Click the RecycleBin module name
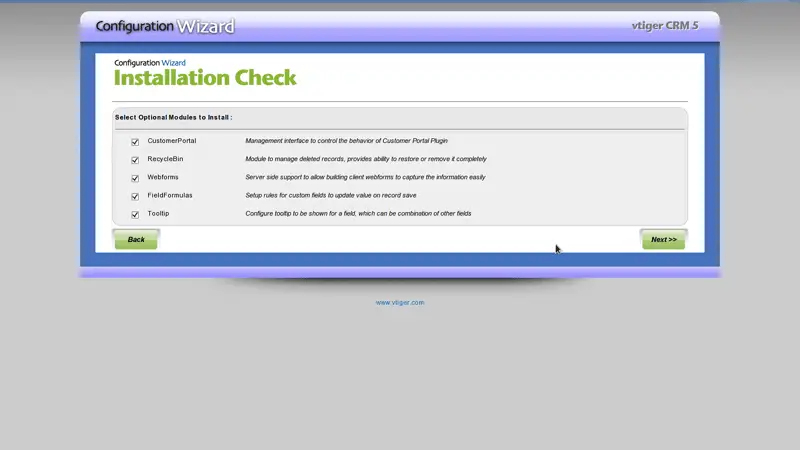The image size is (800, 450). click(165, 159)
